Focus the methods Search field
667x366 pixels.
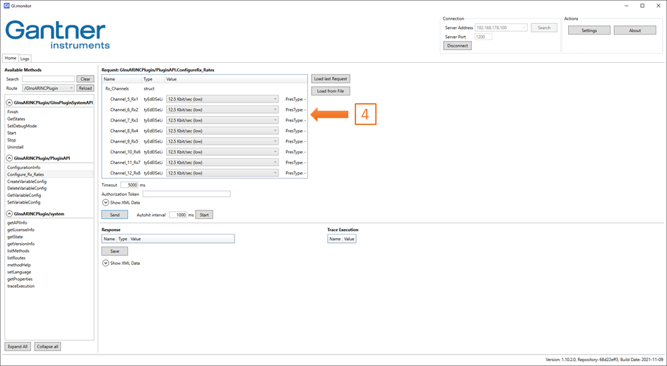tap(48, 79)
